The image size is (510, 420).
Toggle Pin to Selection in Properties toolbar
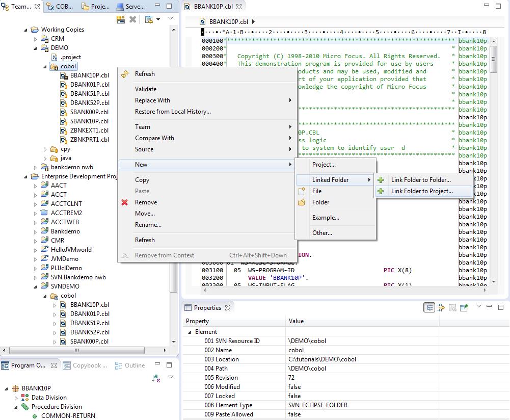(464, 307)
